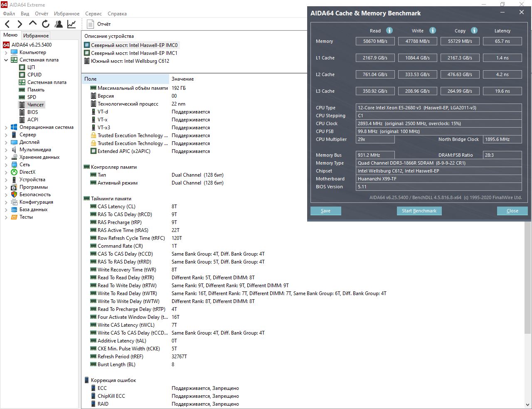The width and height of the screenshot is (532, 409).
Task: Click the Отчёт report toolbar button
Action: (x=99, y=24)
